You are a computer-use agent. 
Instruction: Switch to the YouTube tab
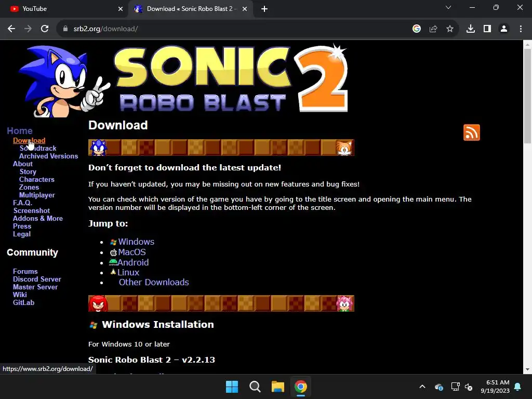coord(64,9)
